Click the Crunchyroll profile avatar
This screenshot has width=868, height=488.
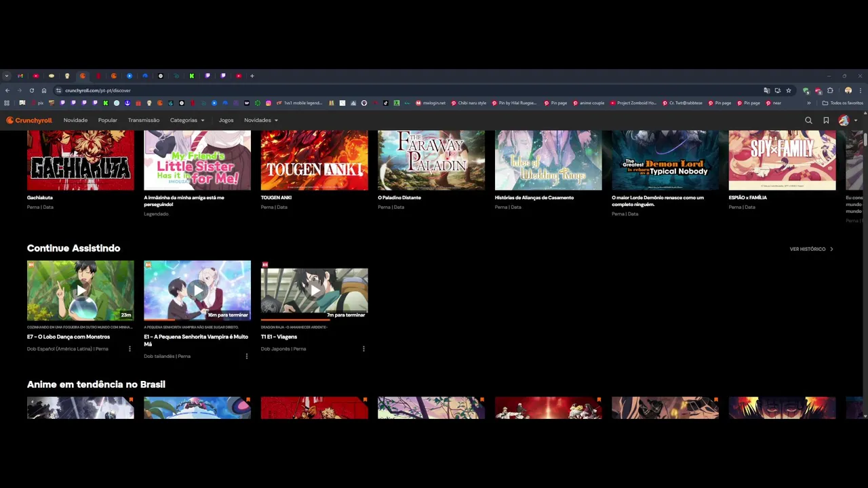click(844, 120)
